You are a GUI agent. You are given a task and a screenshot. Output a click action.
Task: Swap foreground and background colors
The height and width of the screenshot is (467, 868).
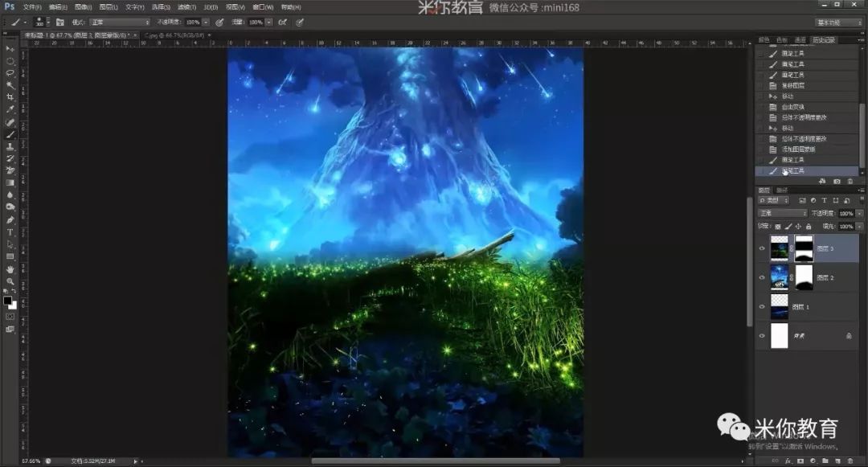(x=14, y=292)
